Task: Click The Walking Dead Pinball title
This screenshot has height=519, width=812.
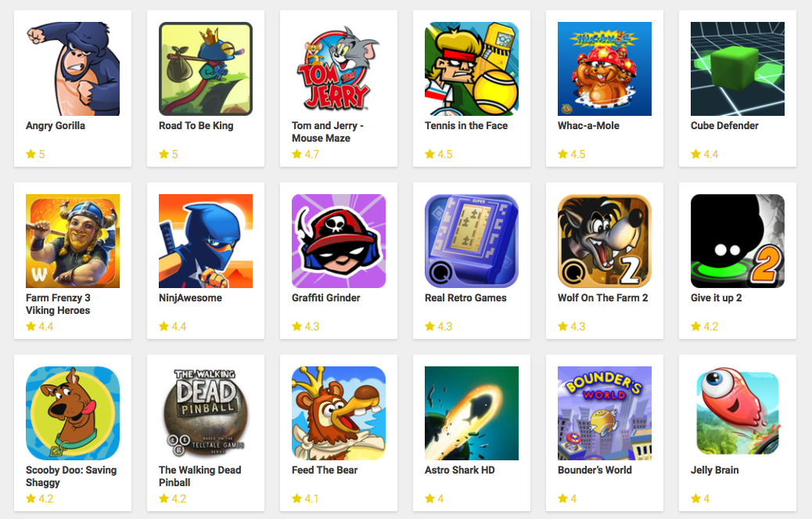Action: [200, 476]
